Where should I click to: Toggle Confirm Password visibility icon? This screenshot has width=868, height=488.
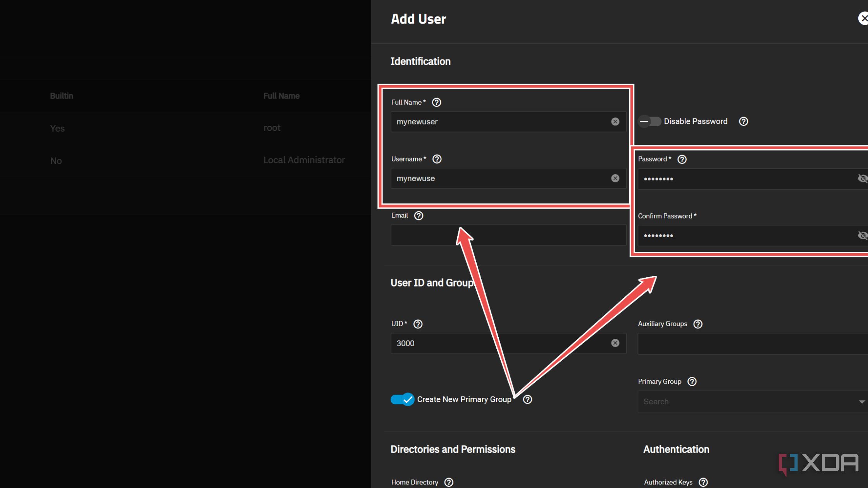click(862, 235)
